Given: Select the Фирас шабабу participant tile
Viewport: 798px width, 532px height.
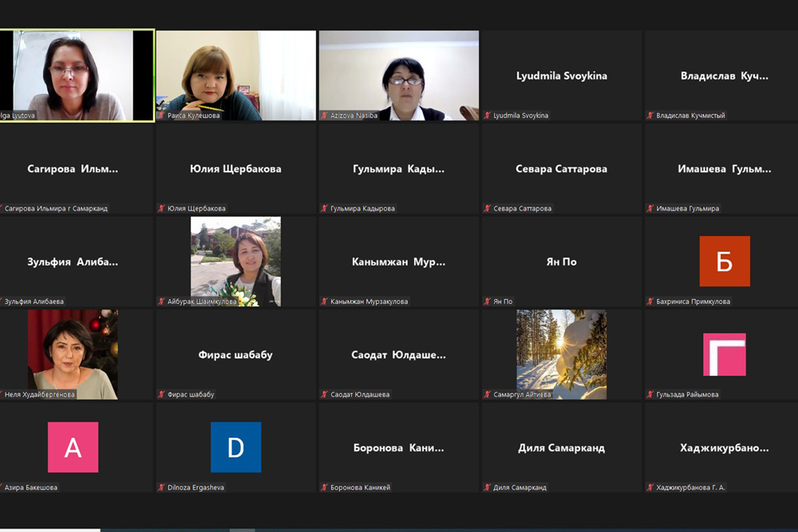Looking at the screenshot, I should (235, 355).
